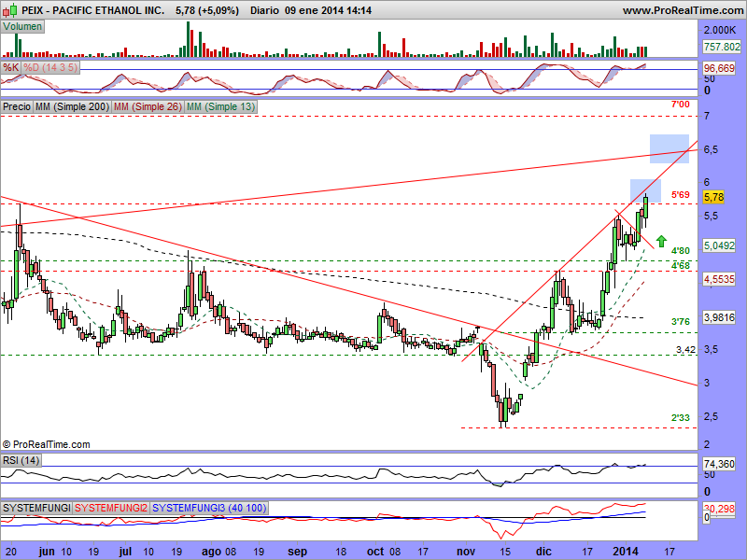This screenshot has height=560, width=747.
Task: Click the title PEIX - PACIFIC ETHANOL INC.
Action: tap(92, 10)
